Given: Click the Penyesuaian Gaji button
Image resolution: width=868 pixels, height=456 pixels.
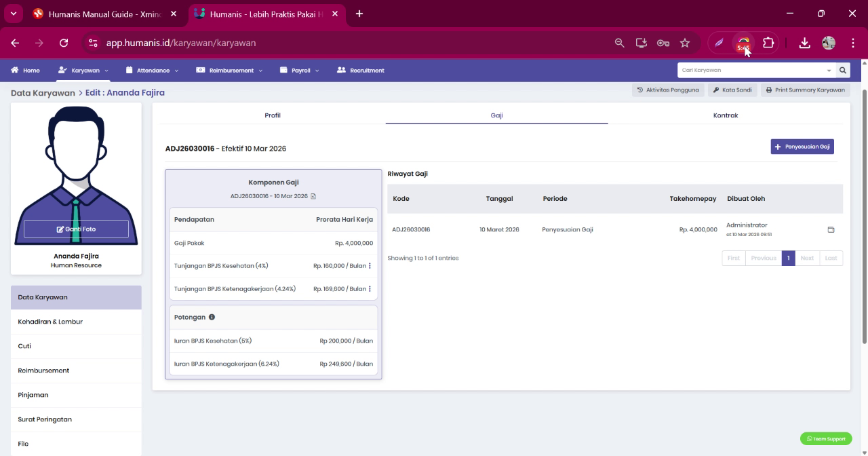Looking at the screenshot, I should coord(802,147).
